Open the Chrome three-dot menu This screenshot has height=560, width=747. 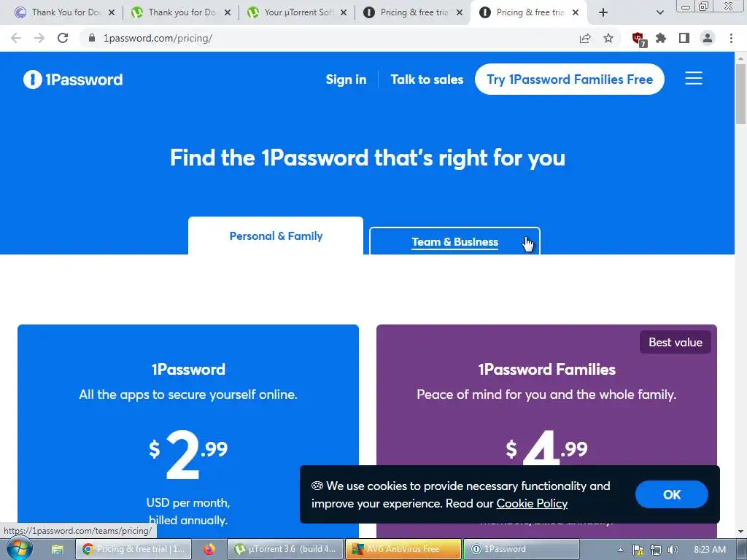(731, 38)
